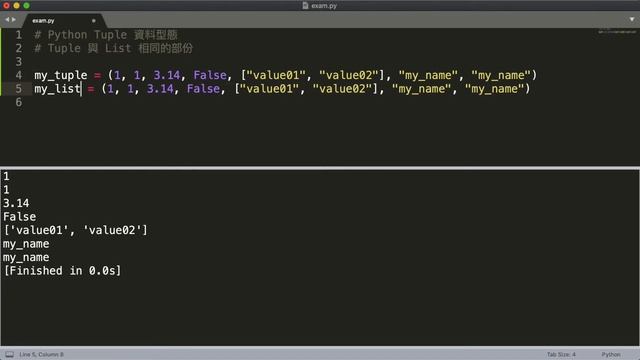The height and width of the screenshot is (360, 640).
Task: Click the panel switcher icon in status bar
Action: click(9, 354)
